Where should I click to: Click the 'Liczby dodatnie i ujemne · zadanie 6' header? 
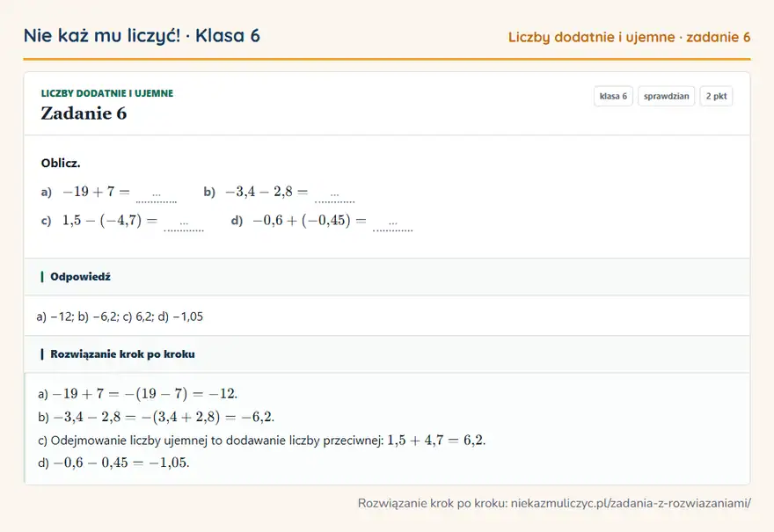pos(630,37)
